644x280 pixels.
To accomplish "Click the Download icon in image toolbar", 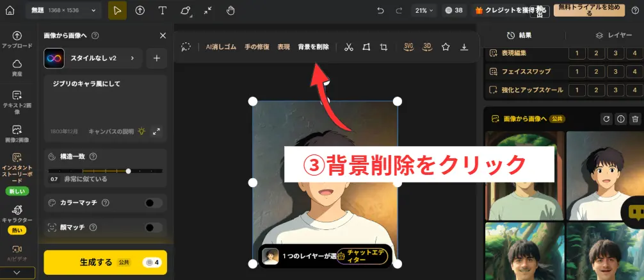I will coord(464,47).
